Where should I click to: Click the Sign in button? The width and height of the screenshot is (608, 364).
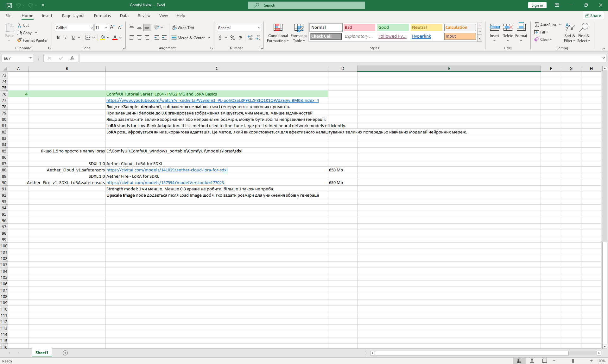537,5
